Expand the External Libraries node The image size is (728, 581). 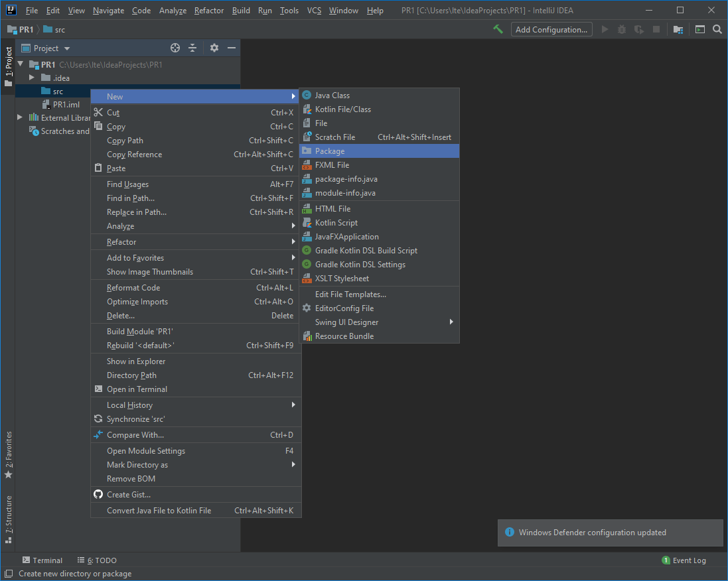click(x=20, y=117)
